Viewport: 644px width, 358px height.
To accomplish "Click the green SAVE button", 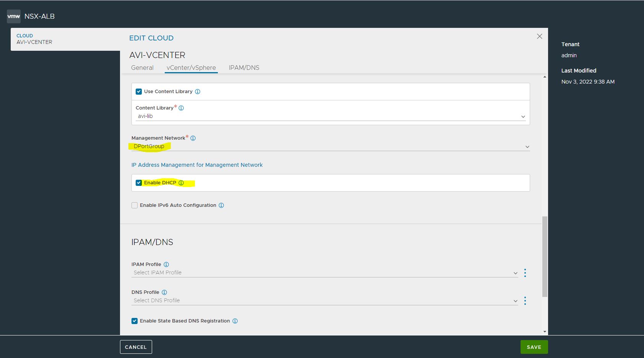I will click(x=534, y=347).
